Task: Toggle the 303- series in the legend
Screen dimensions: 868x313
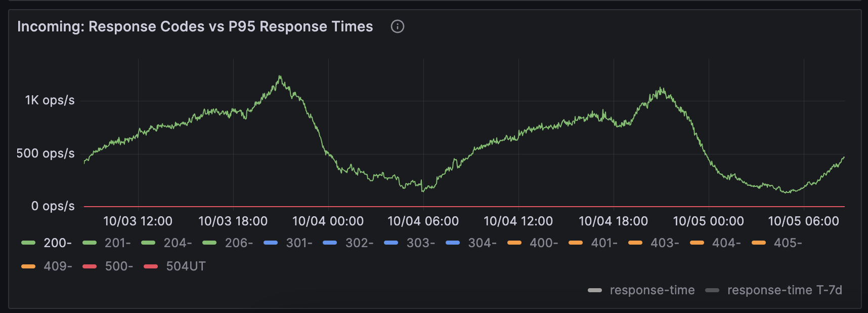Action: [x=421, y=243]
